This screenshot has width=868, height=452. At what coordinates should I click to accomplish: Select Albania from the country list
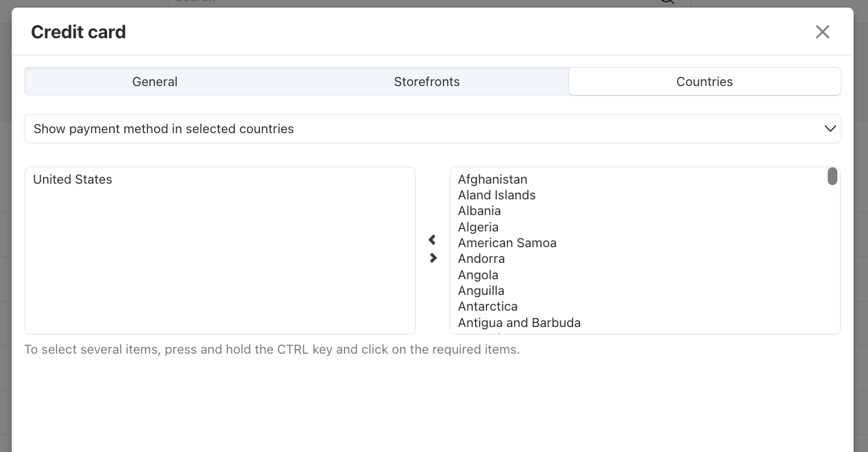click(x=479, y=210)
